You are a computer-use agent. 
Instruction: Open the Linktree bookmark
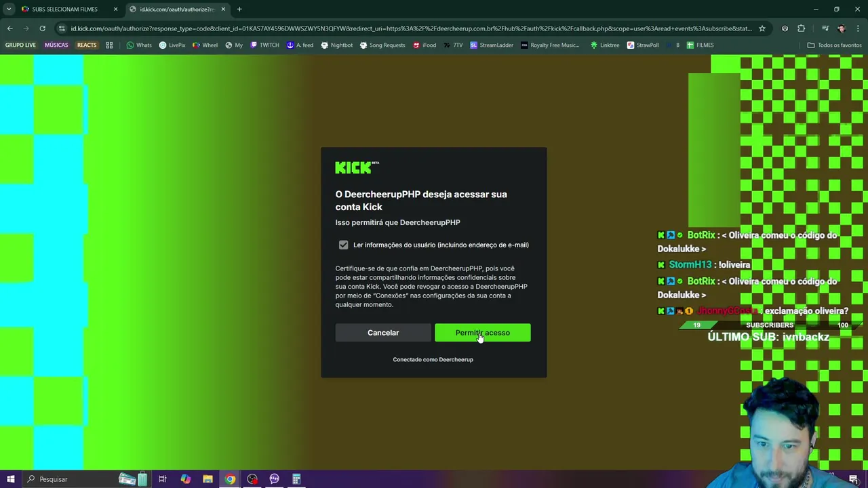(605, 45)
